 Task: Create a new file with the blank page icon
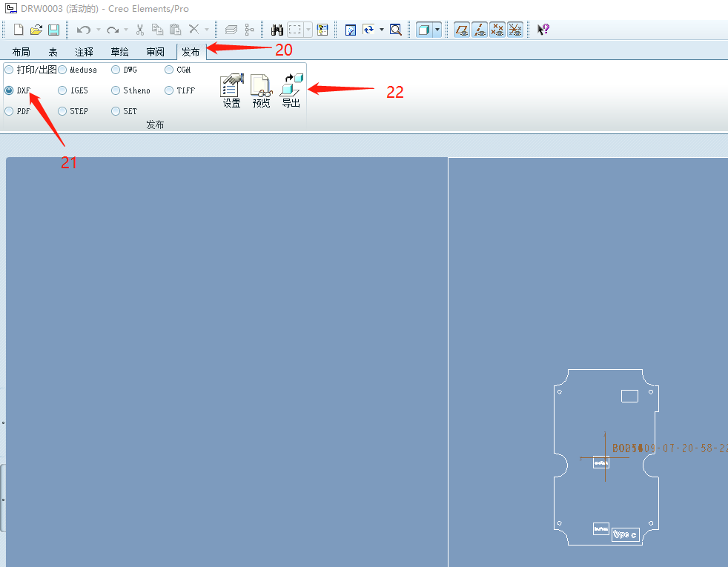coord(19,30)
